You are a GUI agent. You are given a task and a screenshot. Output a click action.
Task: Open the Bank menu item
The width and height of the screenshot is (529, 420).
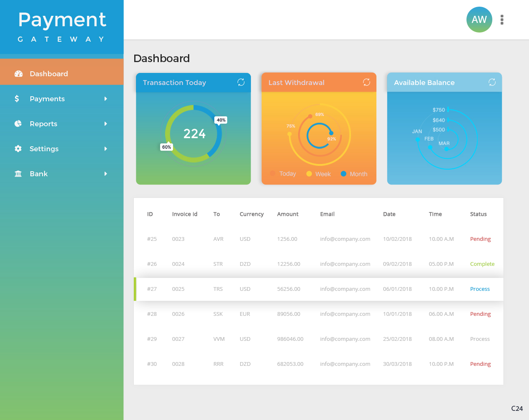point(62,174)
